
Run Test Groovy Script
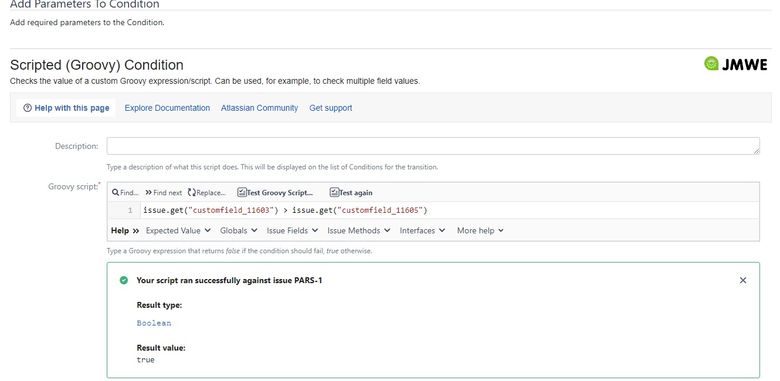(275, 192)
